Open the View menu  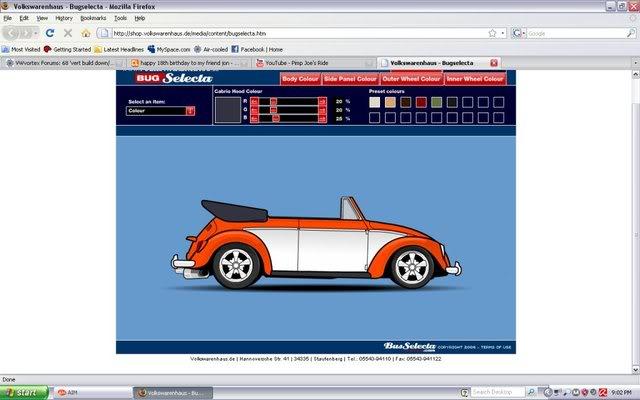[42, 18]
